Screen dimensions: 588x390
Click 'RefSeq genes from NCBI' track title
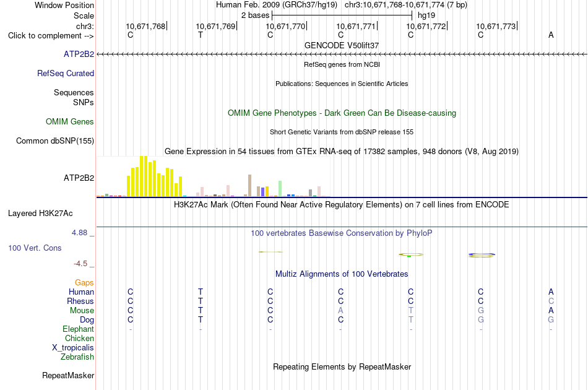pos(342,64)
